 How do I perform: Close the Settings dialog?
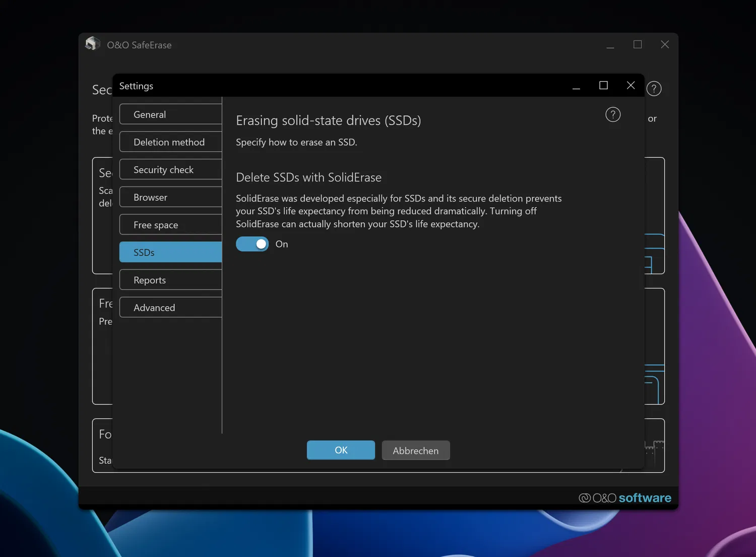(631, 86)
